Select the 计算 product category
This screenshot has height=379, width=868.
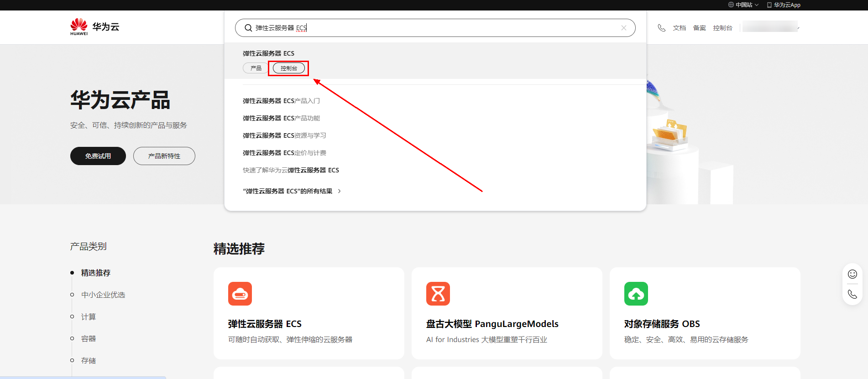pos(89,317)
